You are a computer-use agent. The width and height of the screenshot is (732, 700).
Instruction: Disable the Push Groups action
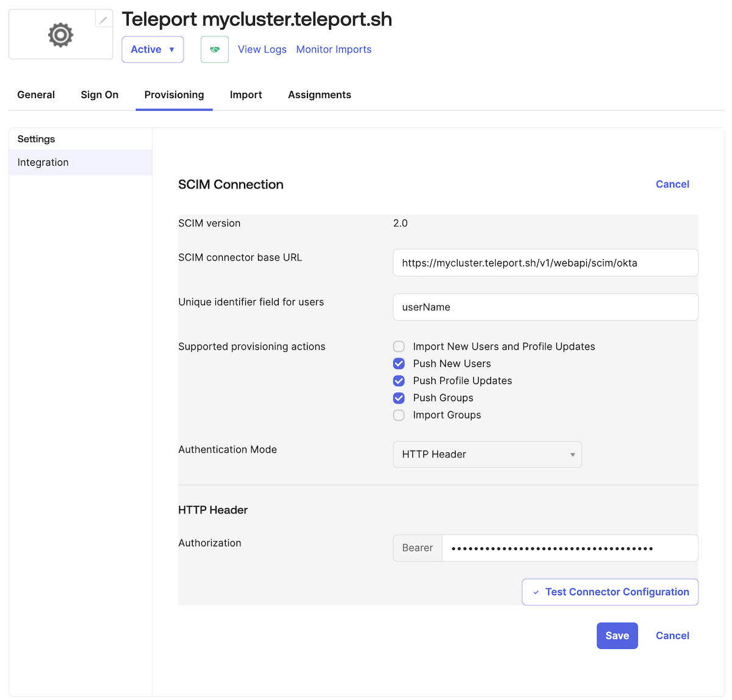coord(398,398)
